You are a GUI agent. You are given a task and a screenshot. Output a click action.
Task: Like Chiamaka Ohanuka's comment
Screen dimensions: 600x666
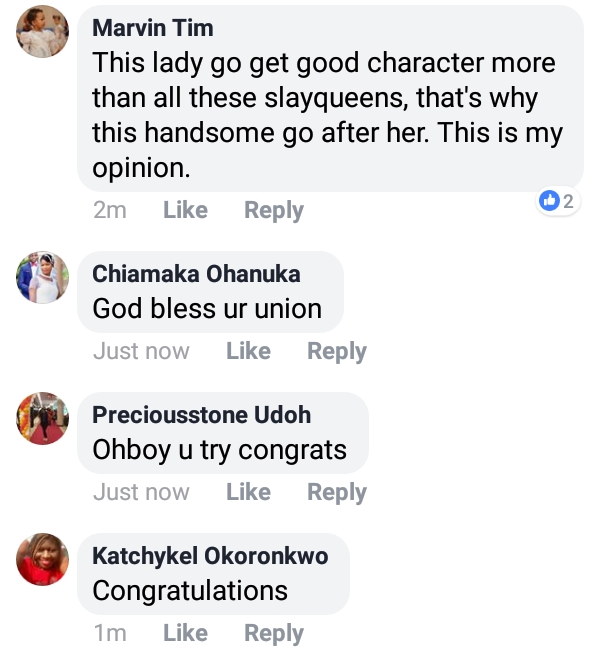[x=248, y=351]
